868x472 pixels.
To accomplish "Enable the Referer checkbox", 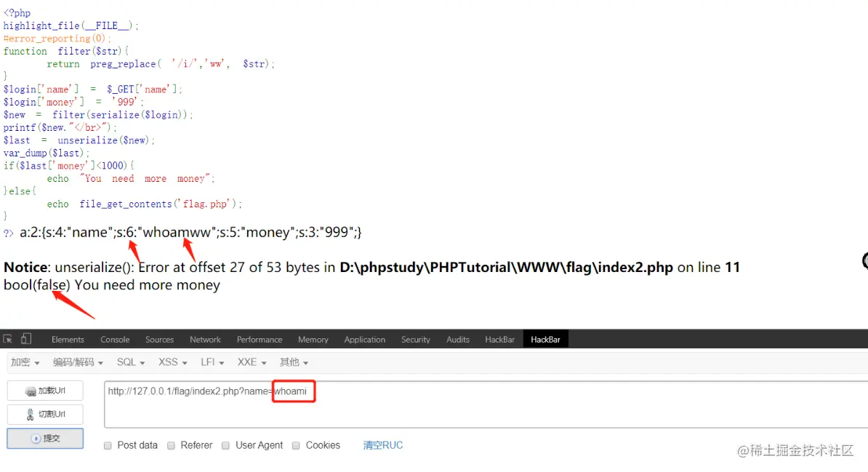I will [171, 445].
